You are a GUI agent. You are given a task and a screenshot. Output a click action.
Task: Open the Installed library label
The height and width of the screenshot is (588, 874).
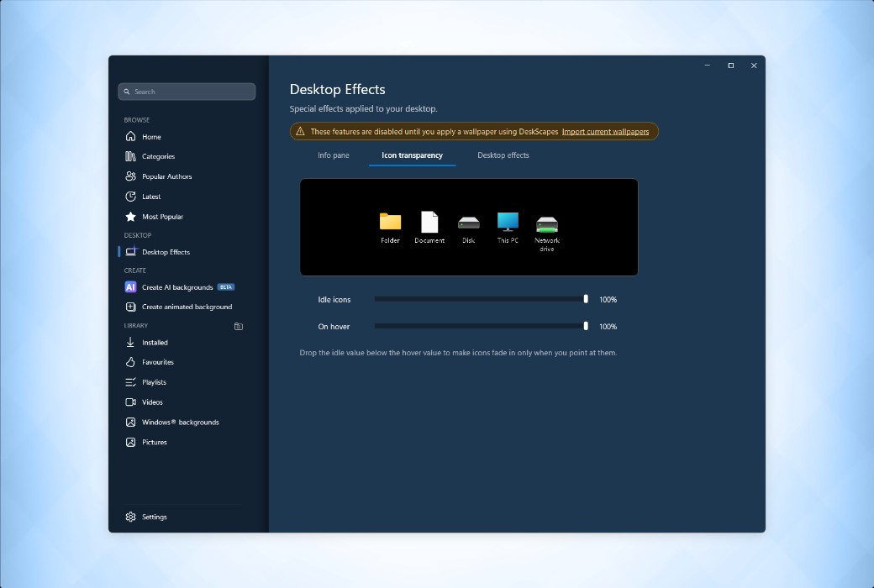[x=155, y=343]
